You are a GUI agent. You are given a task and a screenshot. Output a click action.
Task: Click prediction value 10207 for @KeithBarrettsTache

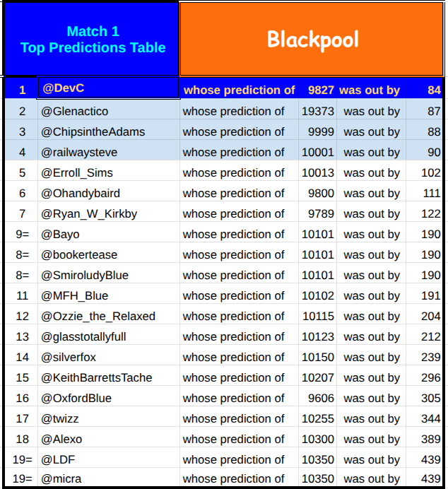click(318, 377)
